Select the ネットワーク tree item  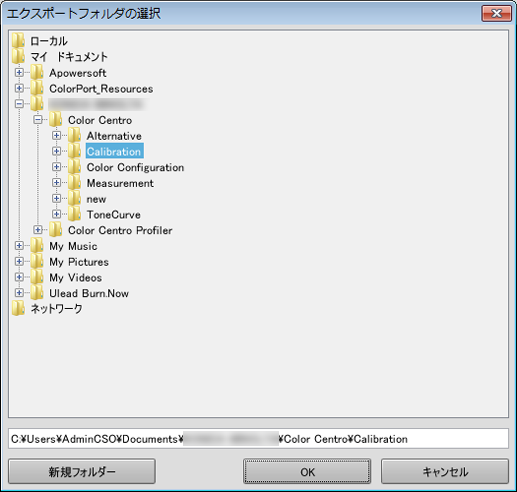pyautogui.click(x=56, y=309)
